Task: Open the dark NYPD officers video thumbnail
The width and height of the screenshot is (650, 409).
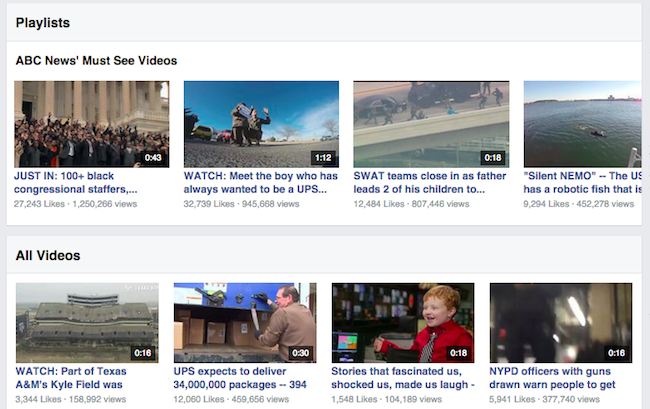Action: click(560, 322)
